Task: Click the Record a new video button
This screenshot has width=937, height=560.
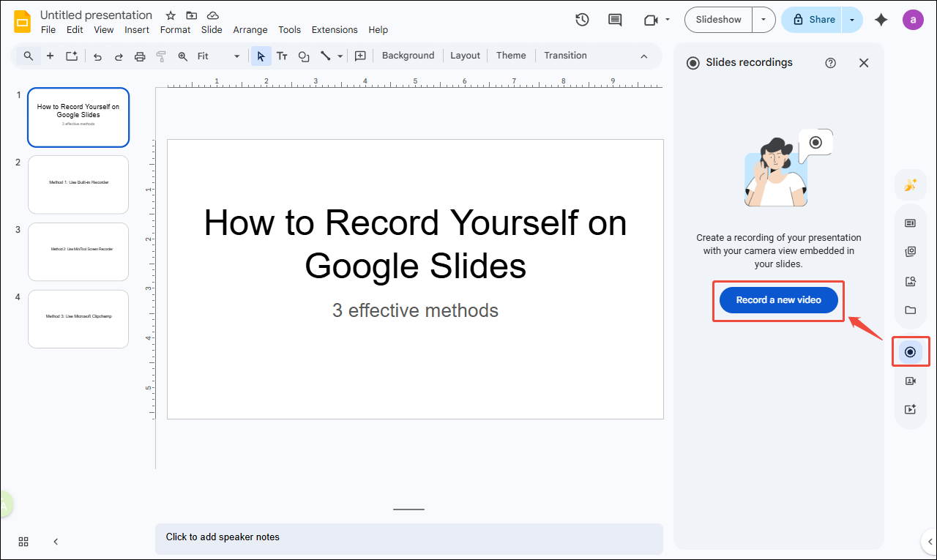Action: [778, 299]
